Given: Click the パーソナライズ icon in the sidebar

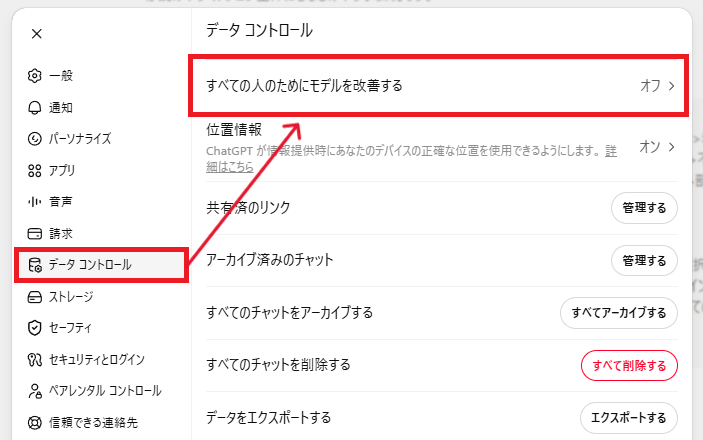Looking at the screenshot, I should (35, 139).
